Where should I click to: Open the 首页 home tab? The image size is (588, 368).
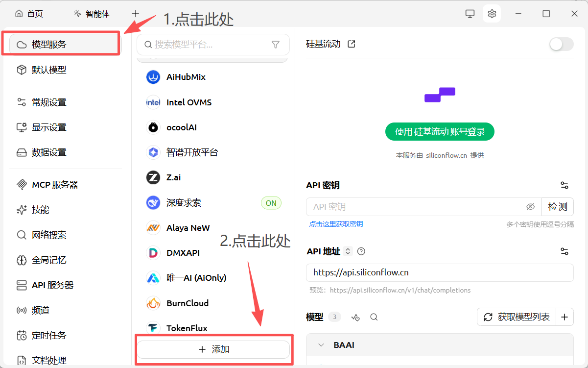(29, 14)
